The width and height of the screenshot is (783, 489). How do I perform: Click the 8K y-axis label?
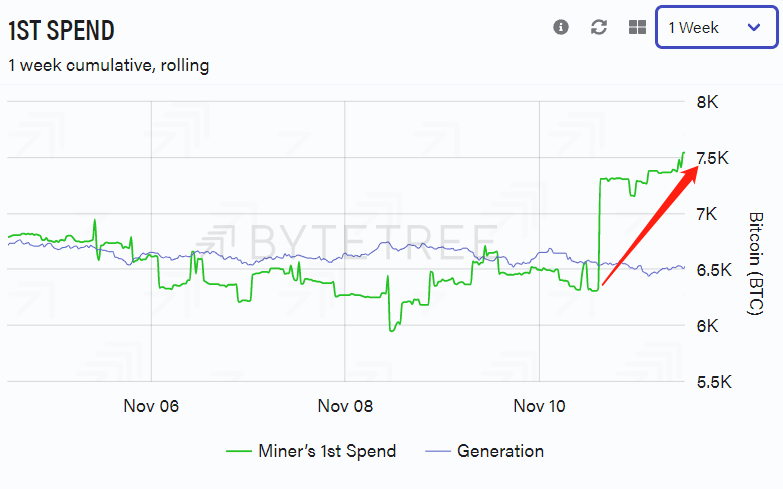pyautogui.click(x=707, y=102)
